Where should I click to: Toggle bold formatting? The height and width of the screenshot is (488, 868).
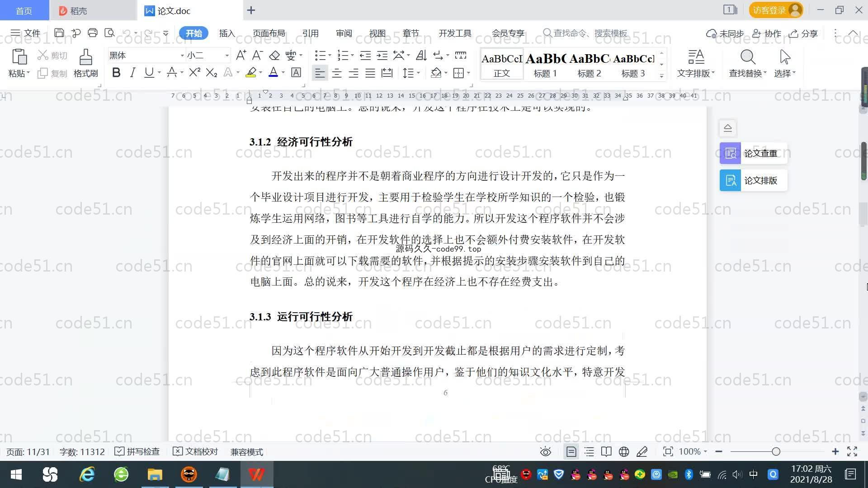point(116,72)
